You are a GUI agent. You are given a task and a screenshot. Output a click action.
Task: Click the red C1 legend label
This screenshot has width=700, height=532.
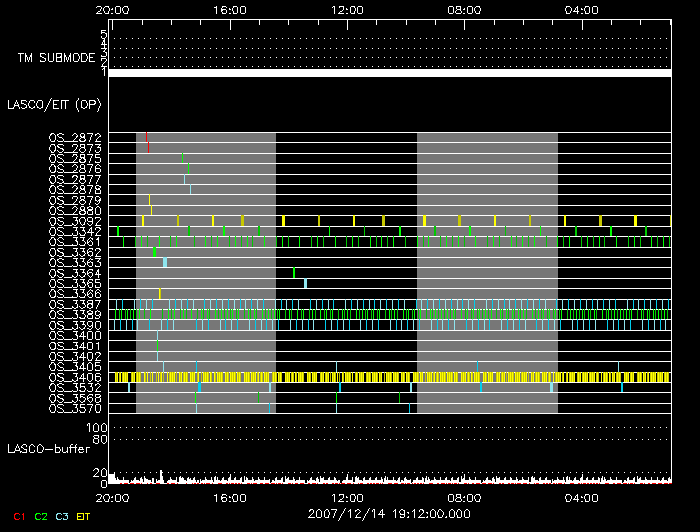[x=17, y=516]
